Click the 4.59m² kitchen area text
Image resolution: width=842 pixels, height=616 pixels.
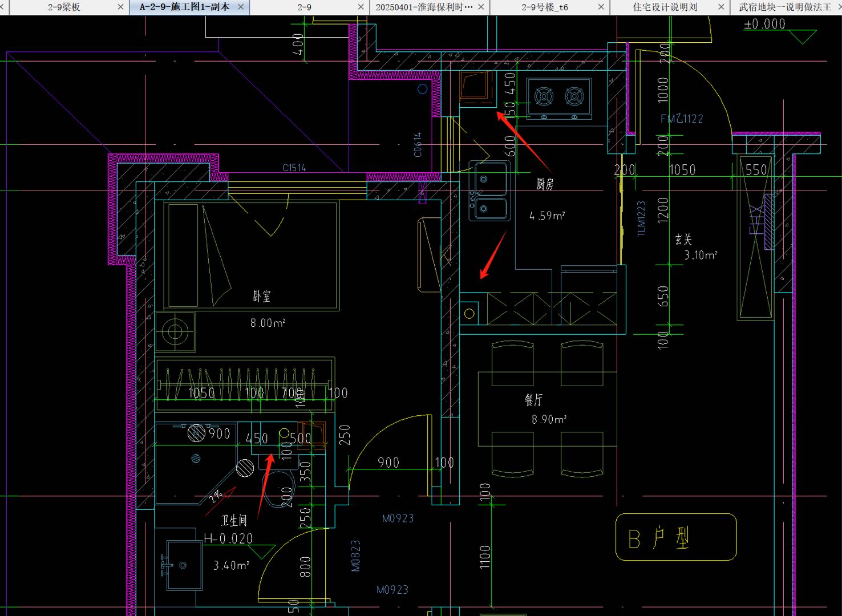pos(547,216)
